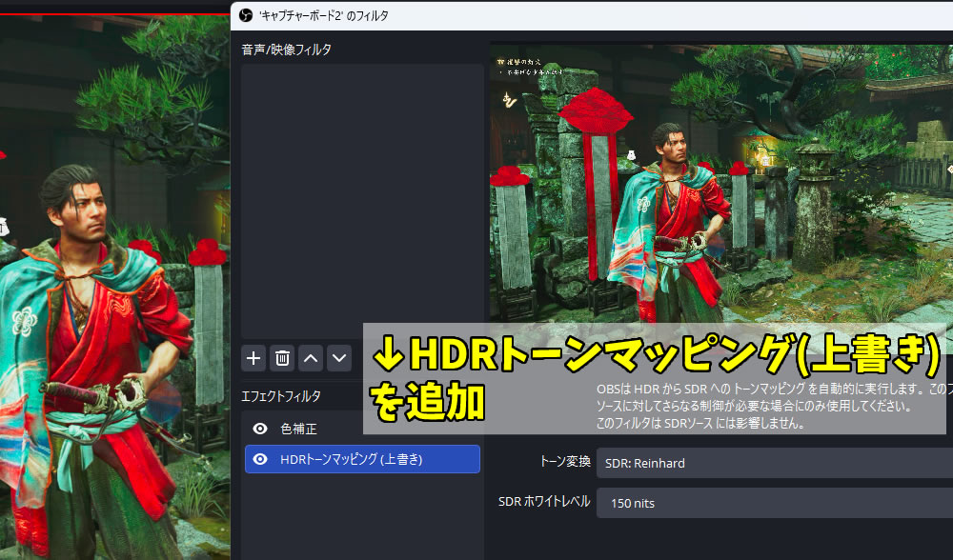The image size is (953, 560).
Task: Delete selected filter with trash icon
Action: point(282,358)
